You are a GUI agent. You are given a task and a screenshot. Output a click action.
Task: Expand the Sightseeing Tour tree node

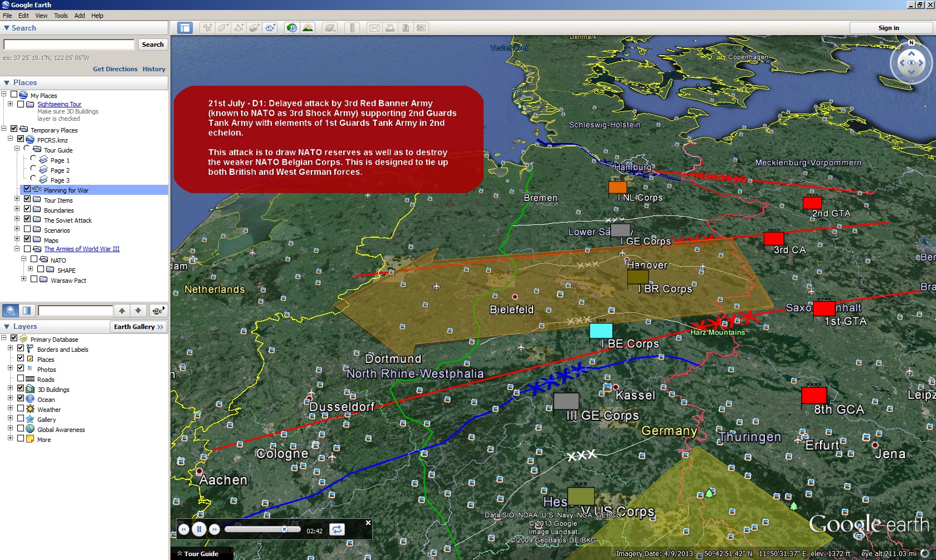tap(10, 104)
